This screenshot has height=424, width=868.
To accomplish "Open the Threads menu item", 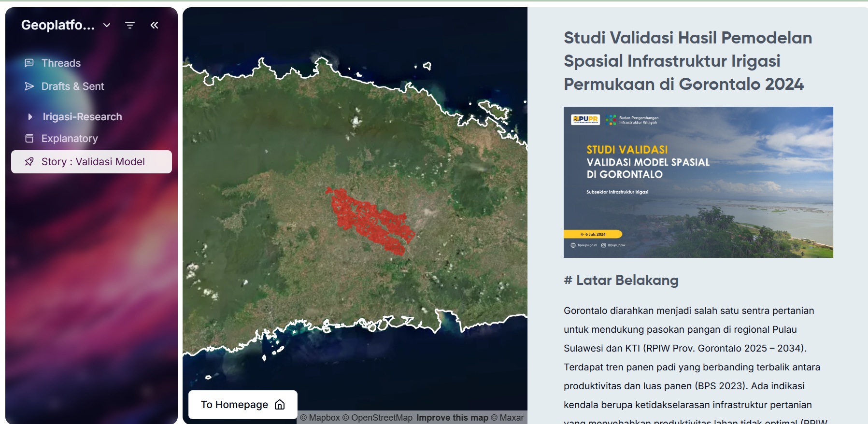I will coord(61,63).
